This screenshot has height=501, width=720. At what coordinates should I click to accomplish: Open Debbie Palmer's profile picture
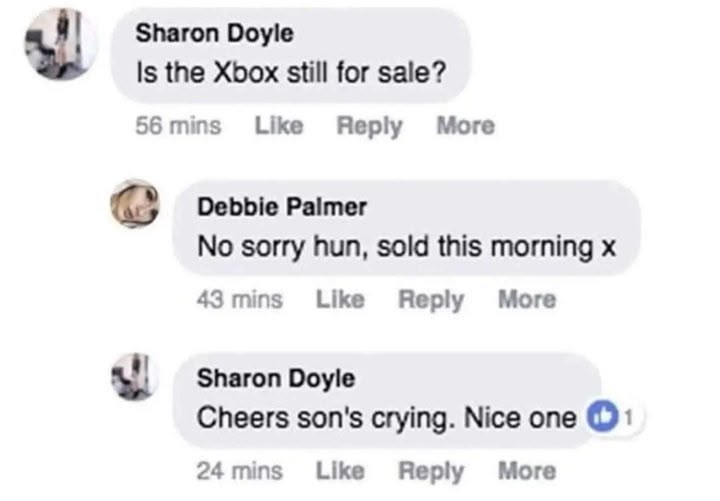click(x=135, y=204)
